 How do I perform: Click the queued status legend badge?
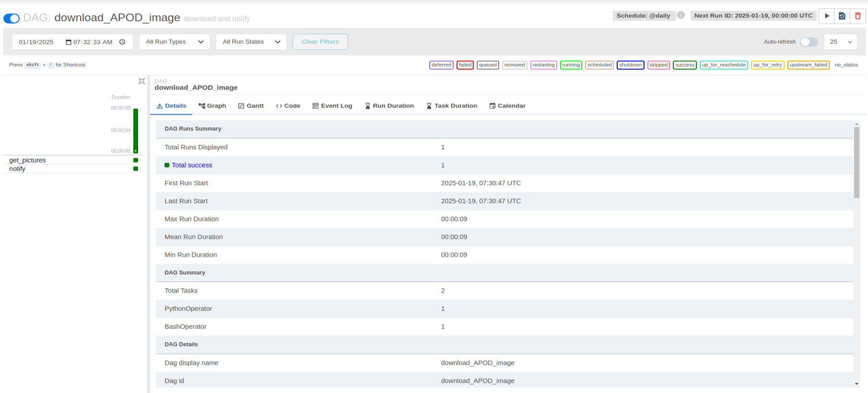point(488,65)
